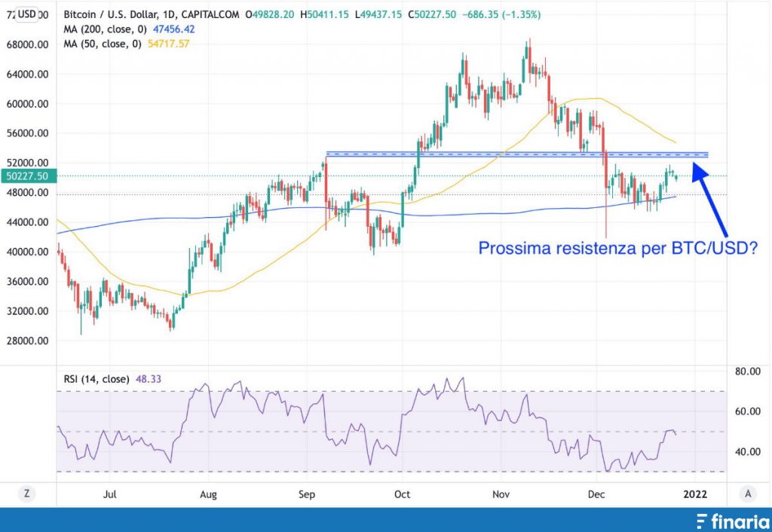The image size is (772, 532).
Task: Click the close price value C50227.50
Action: point(432,15)
